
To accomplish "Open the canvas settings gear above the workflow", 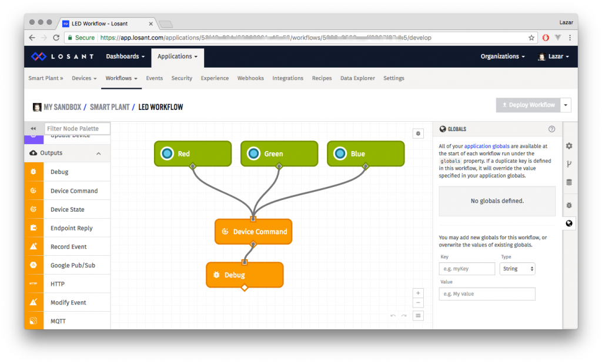I will click(418, 133).
